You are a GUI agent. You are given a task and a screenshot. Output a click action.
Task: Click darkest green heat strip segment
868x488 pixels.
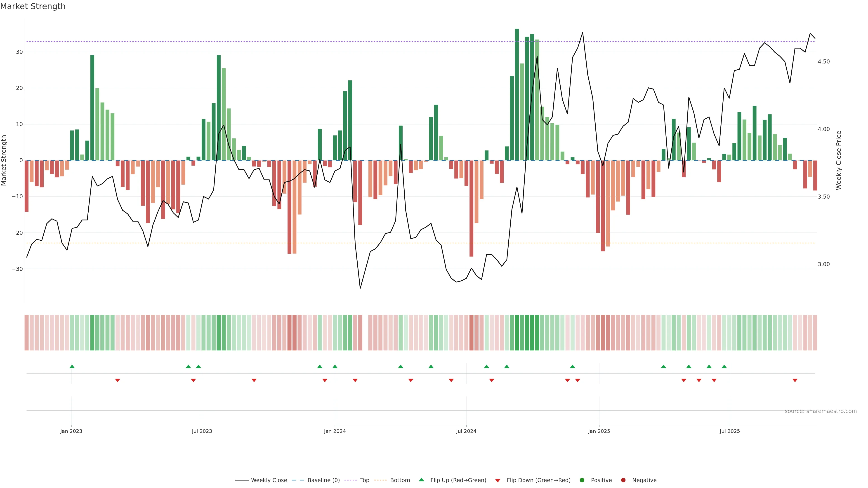coord(517,333)
